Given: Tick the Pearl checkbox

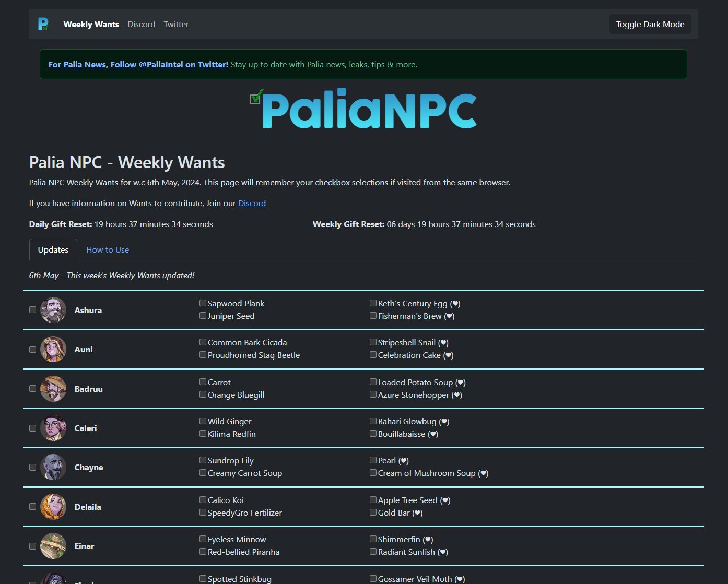Looking at the screenshot, I should click(373, 460).
